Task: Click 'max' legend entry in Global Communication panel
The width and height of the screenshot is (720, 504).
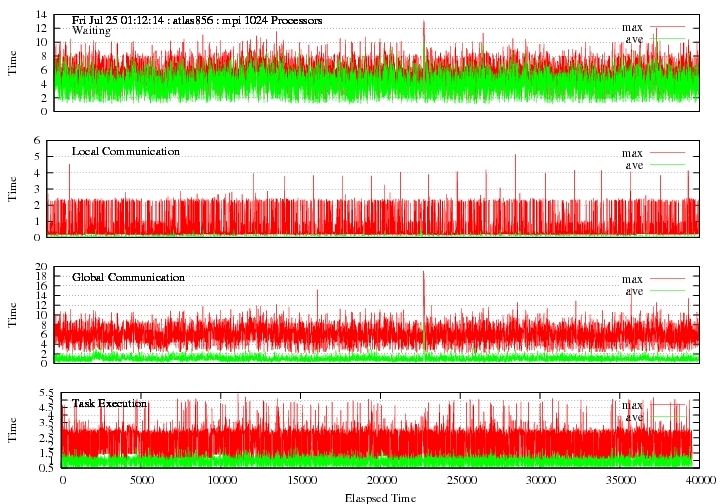Action: [x=632, y=279]
